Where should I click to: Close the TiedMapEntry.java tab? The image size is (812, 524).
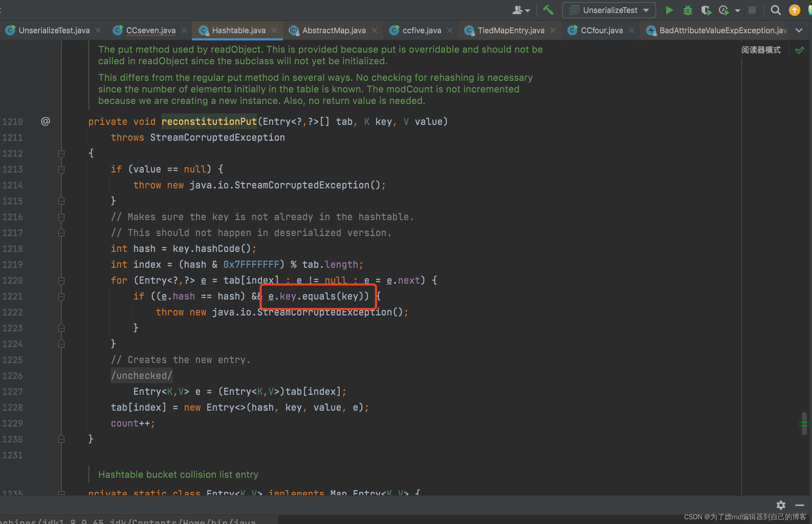[x=553, y=31]
